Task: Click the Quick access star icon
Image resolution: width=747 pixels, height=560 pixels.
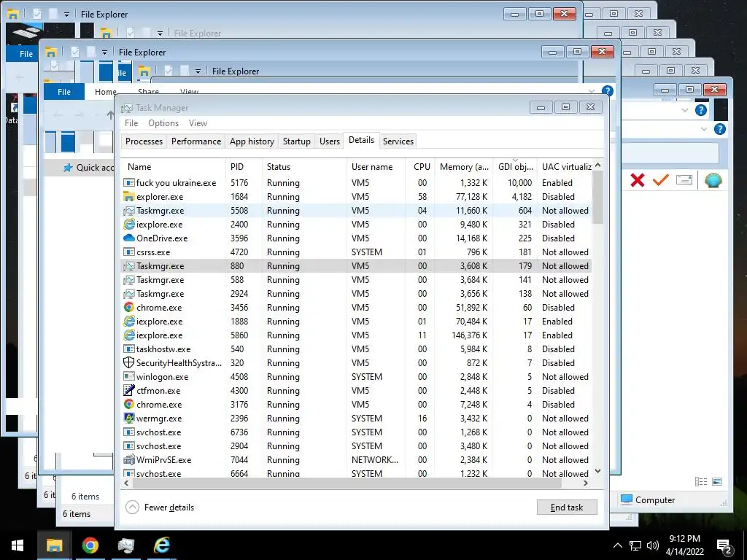Action: pyautogui.click(x=68, y=167)
